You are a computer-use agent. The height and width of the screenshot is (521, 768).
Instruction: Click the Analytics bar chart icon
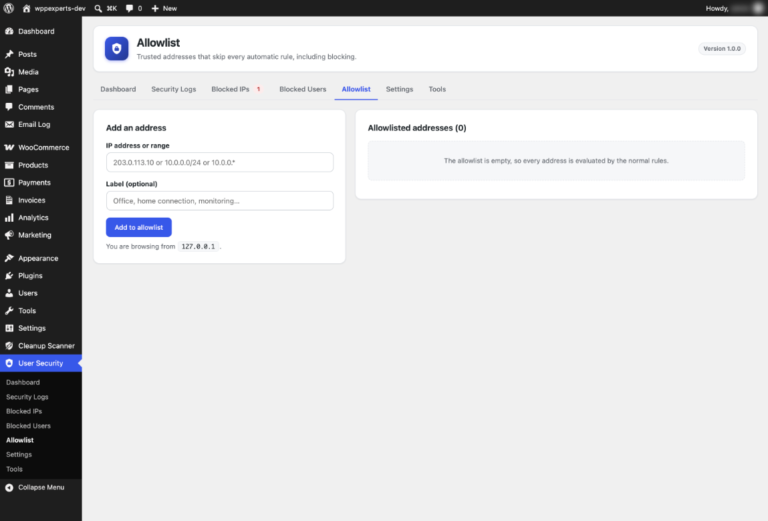click(9, 217)
